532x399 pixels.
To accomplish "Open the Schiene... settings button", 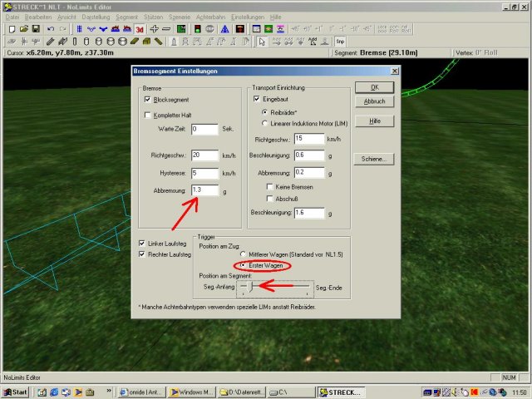I will (374, 159).
